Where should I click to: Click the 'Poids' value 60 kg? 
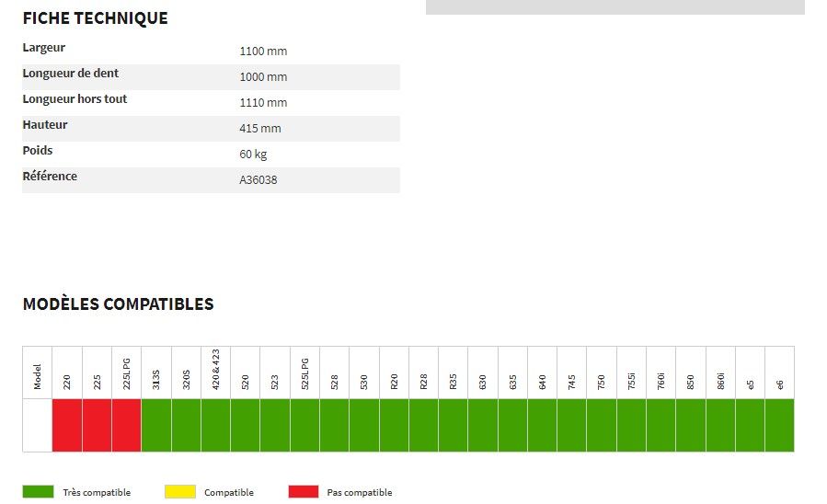click(253, 155)
